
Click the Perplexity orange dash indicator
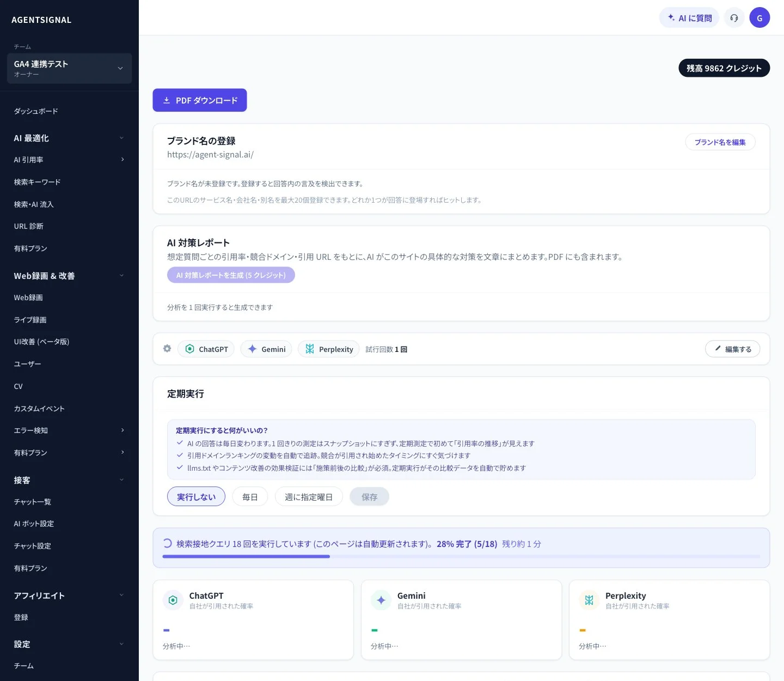tap(583, 630)
